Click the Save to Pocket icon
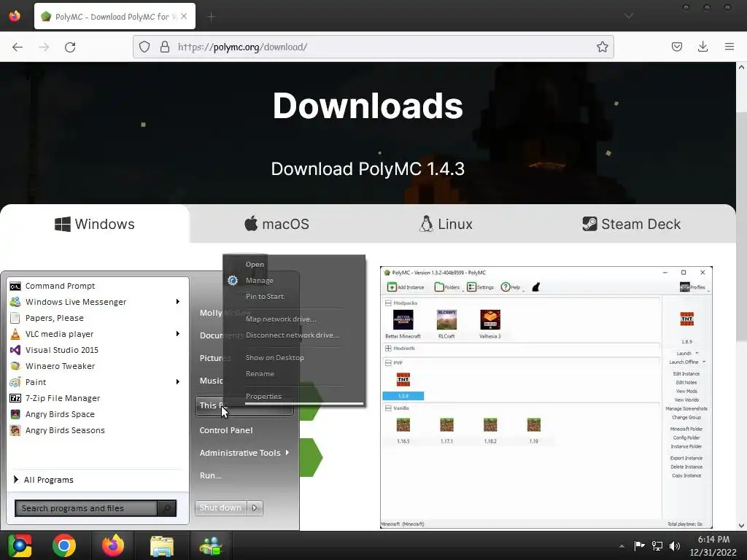The width and height of the screenshot is (747, 560). pyautogui.click(x=677, y=47)
